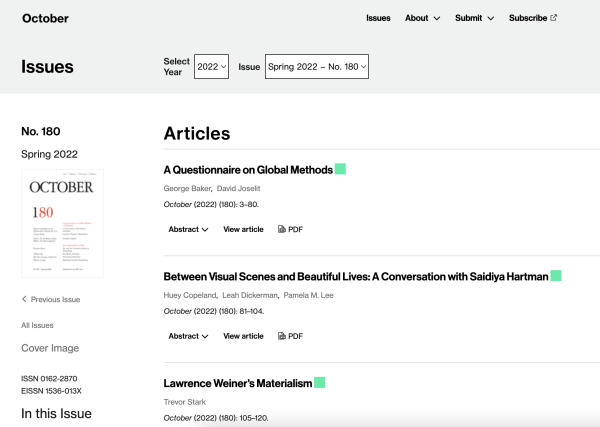Viewport: 600px width, 427px height.
Task: Open the Select Year dropdown showing 2022
Action: 211,67
